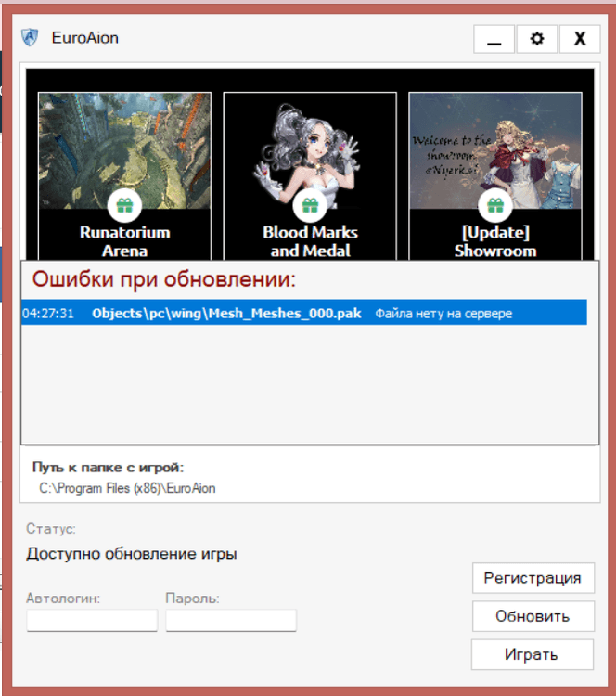Click the game folder path C:\Program Files (x86)\EuroAion
This screenshot has height=696, width=616.
pos(127,487)
